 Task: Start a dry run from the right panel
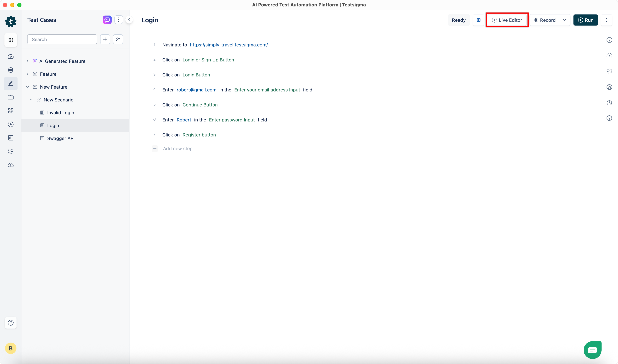click(x=610, y=56)
